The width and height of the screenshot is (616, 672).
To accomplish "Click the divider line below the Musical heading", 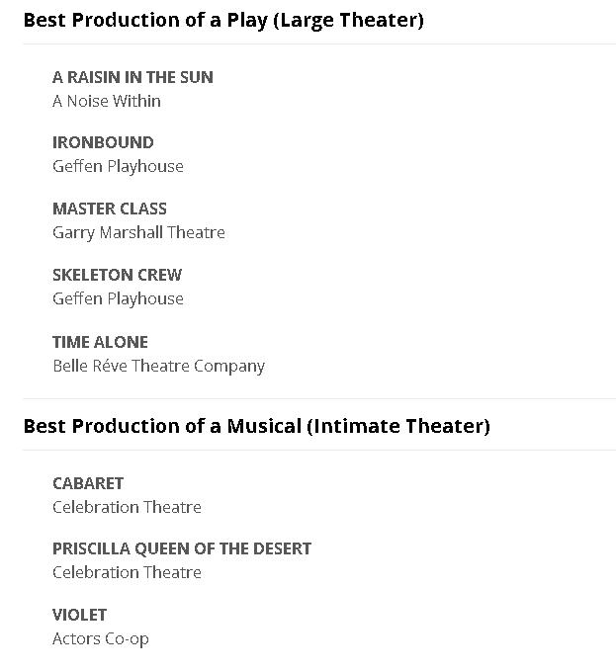I will (x=318, y=451).
